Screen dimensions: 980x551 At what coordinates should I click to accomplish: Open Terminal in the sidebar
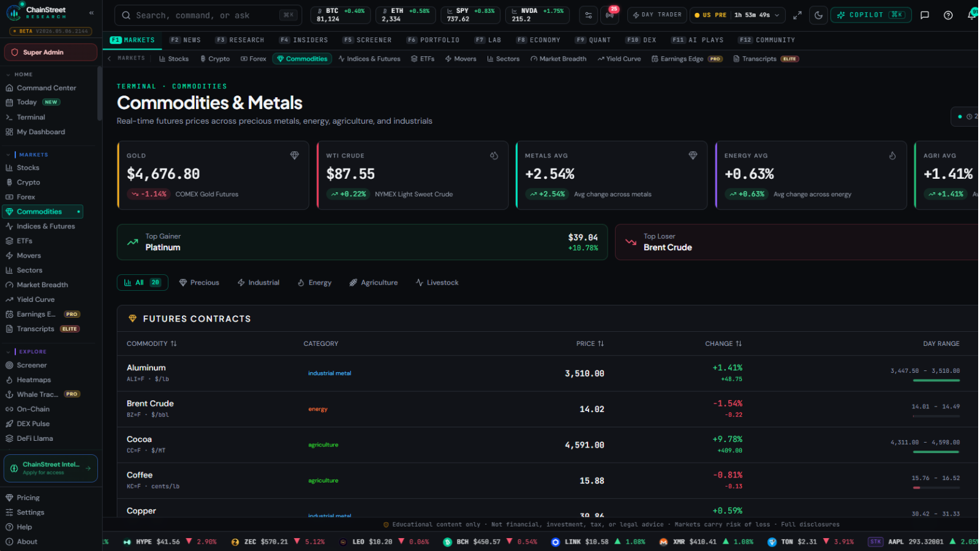coord(31,117)
